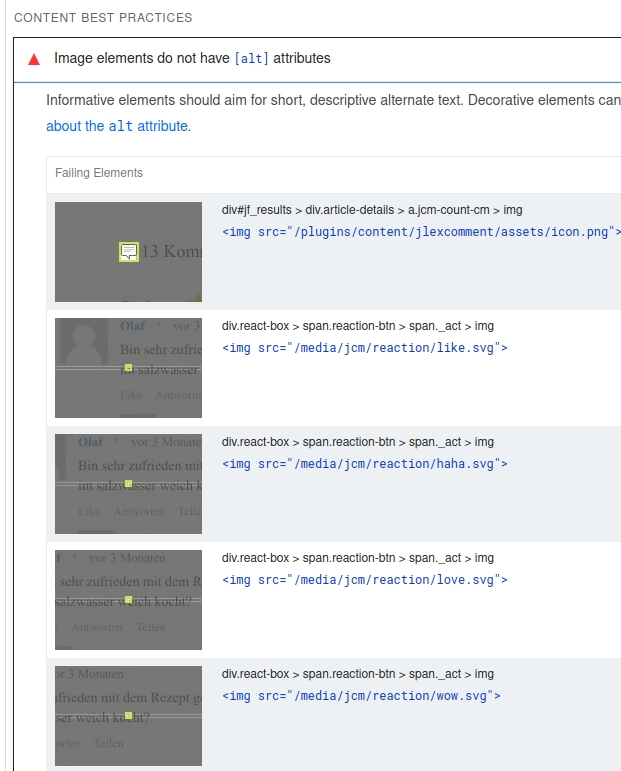The image size is (621, 771).
Task: Click the 'CONTENT BEST PRACTICES' section heading
Action: (103, 18)
